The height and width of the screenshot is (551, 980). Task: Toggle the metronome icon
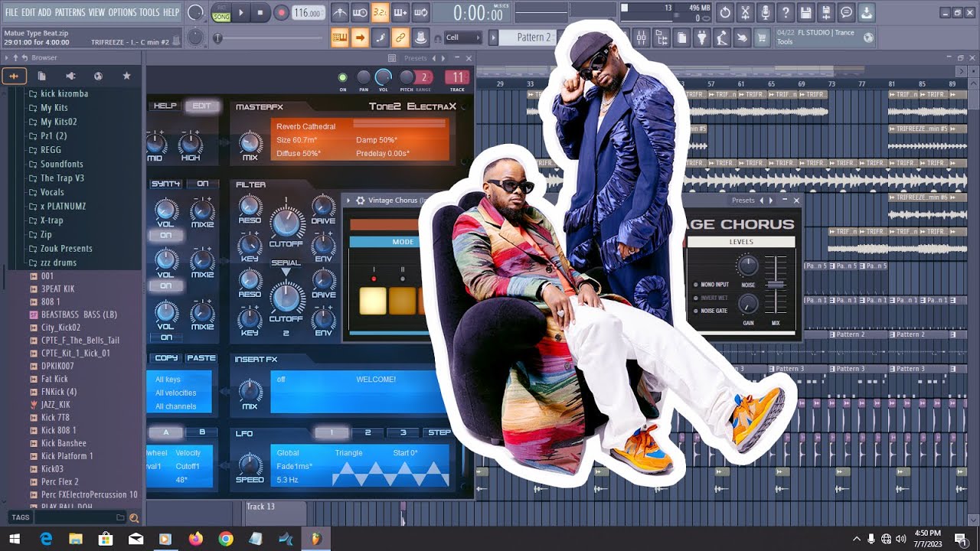pos(340,12)
